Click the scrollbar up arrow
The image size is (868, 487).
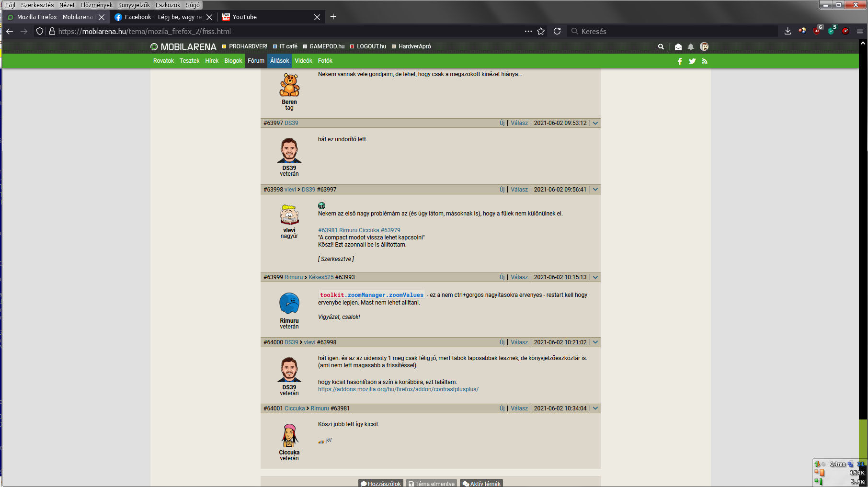click(863, 43)
